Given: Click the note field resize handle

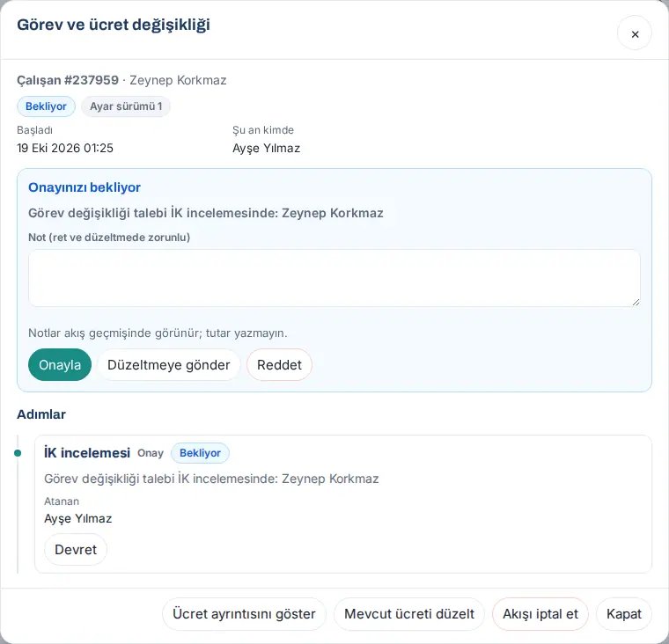Looking at the screenshot, I should point(636,302).
